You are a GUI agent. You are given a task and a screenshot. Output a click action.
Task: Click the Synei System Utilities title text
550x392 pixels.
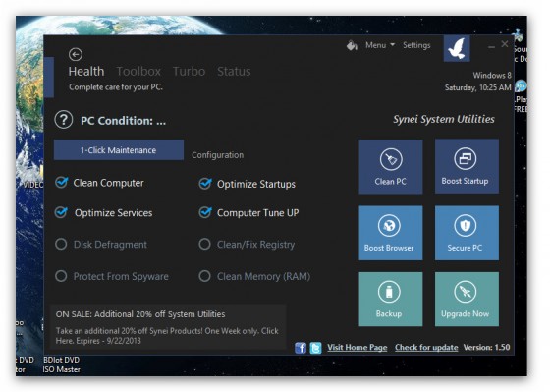[x=444, y=119]
